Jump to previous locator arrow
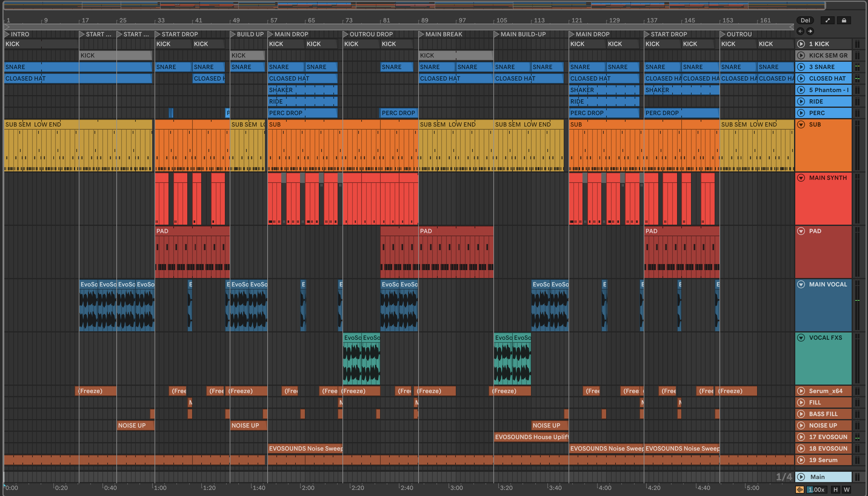The height and width of the screenshot is (496, 868). click(800, 31)
